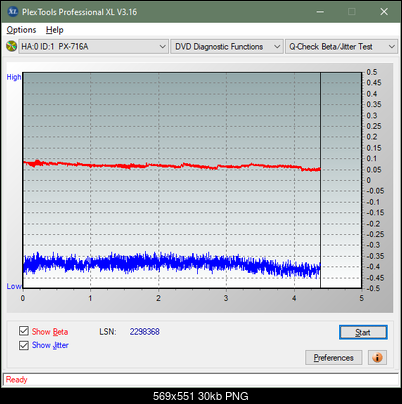Click the vertical end-of-data marker line

point(320,180)
